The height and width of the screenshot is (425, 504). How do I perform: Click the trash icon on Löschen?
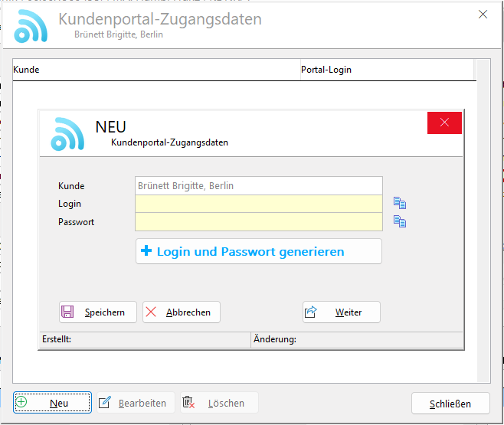point(189,403)
